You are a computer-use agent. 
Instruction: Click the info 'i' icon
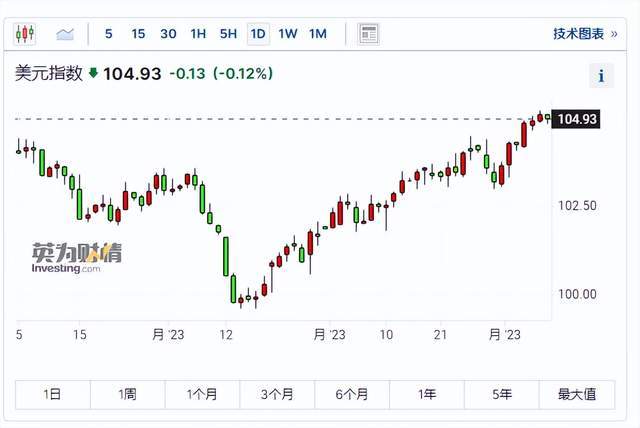(601, 75)
